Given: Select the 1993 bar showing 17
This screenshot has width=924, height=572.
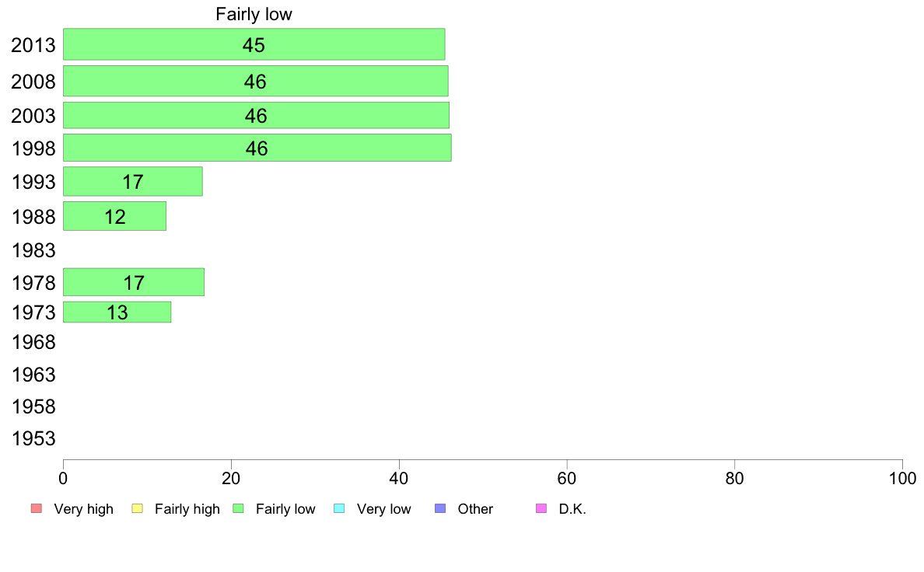Looking at the screenshot, I should [x=132, y=181].
